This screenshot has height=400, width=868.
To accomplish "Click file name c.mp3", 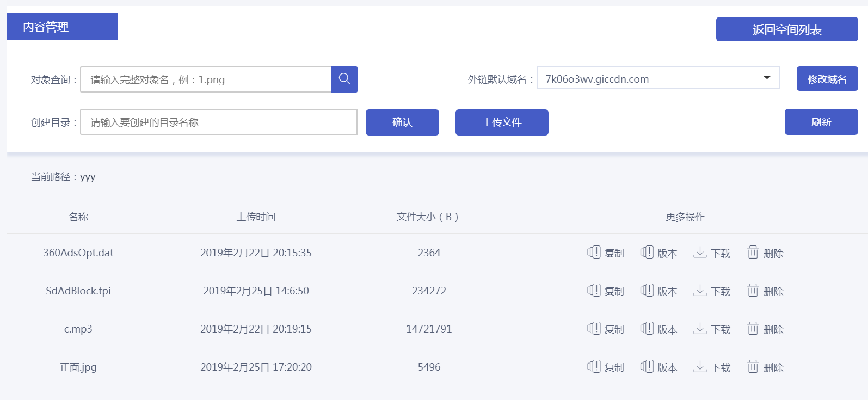I will point(78,329).
